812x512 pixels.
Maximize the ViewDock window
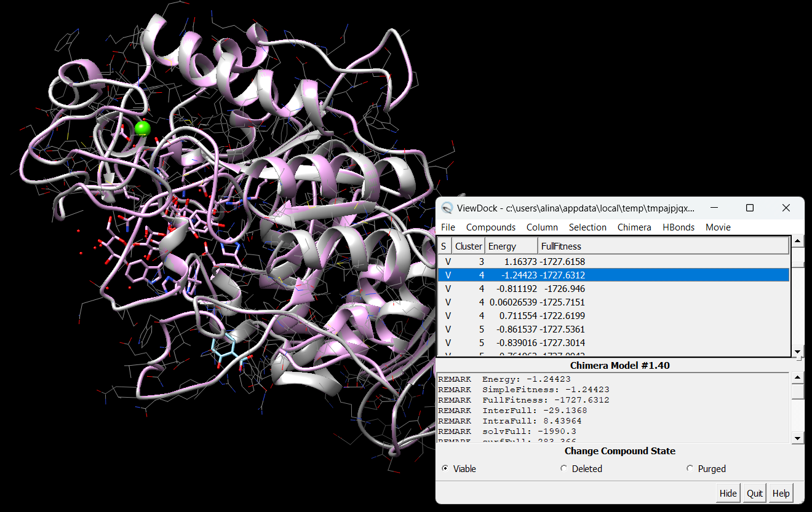point(750,208)
